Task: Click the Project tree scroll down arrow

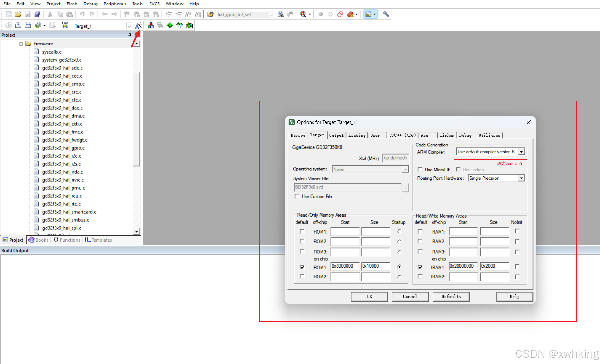Action: click(137, 231)
